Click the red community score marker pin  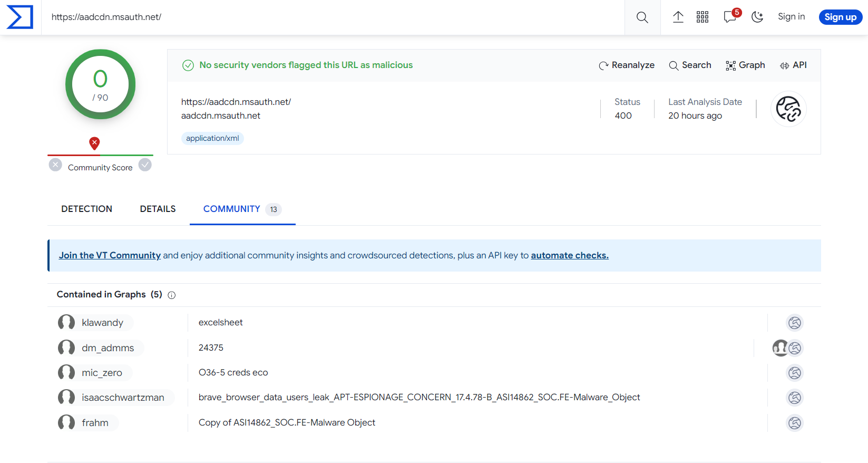coord(94,143)
